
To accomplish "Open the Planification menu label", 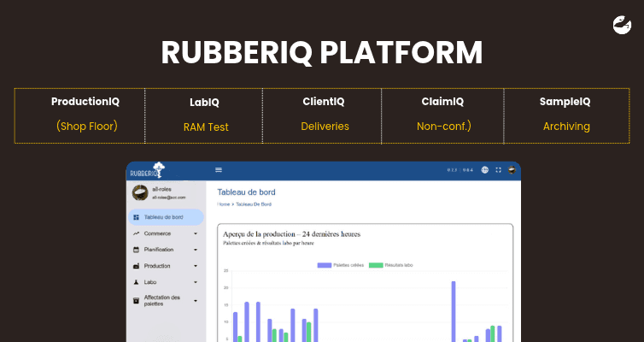I will pyautogui.click(x=159, y=250).
